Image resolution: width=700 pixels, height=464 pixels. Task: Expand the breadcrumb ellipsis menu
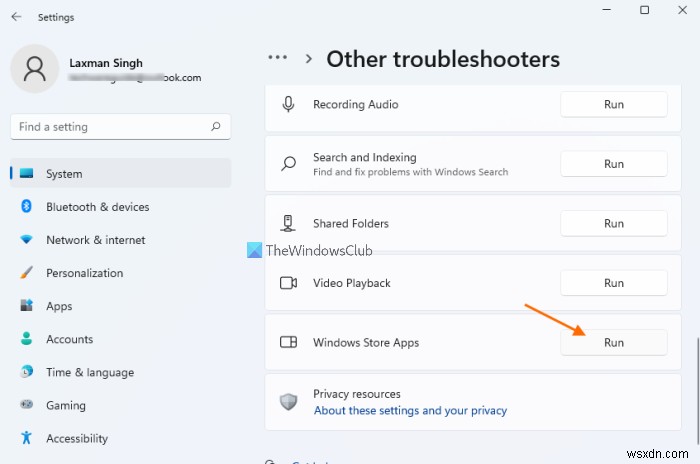pyautogui.click(x=279, y=59)
